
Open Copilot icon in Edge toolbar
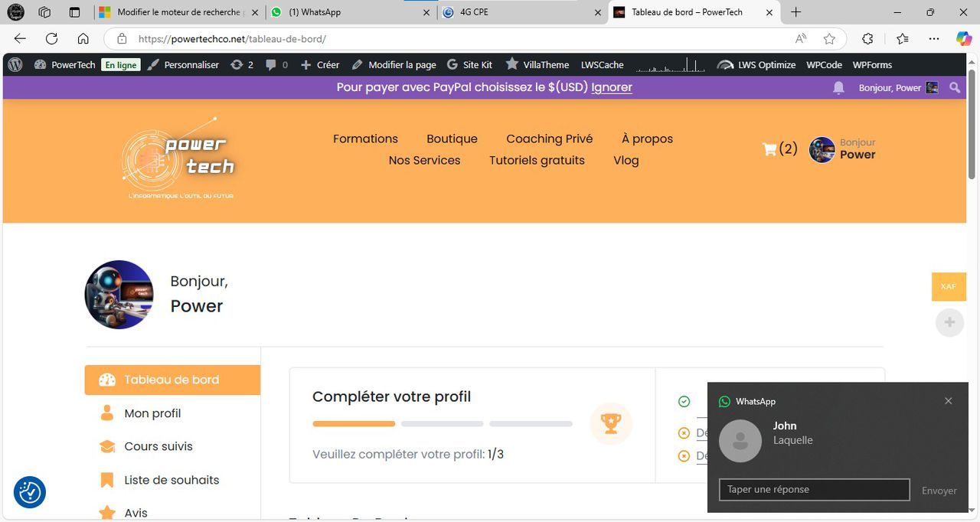(x=964, y=39)
